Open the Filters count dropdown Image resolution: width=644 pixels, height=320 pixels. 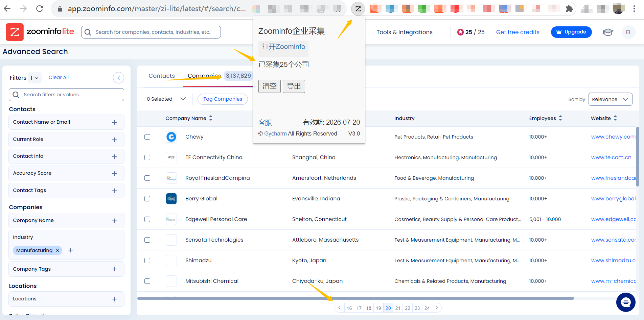point(34,78)
